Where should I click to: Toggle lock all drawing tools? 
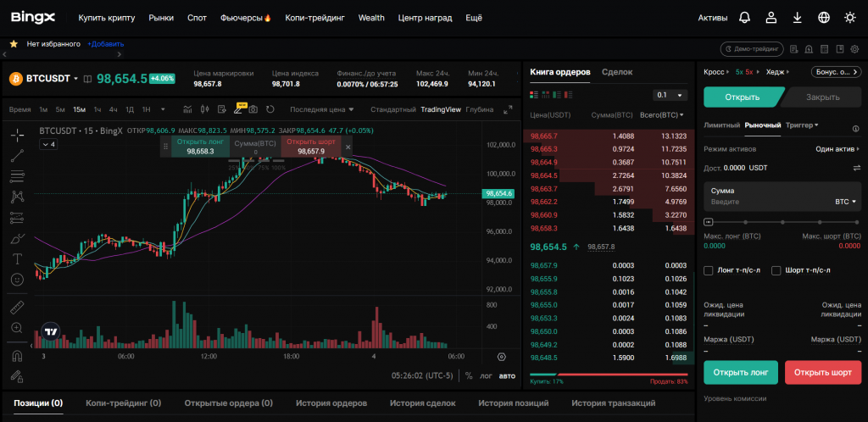pos(17,376)
